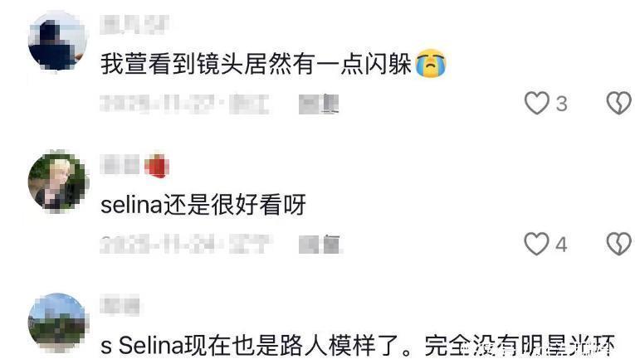The image size is (635, 364).
Task: Open the dark silhouette profile avatar
Action: coord(58,41)
